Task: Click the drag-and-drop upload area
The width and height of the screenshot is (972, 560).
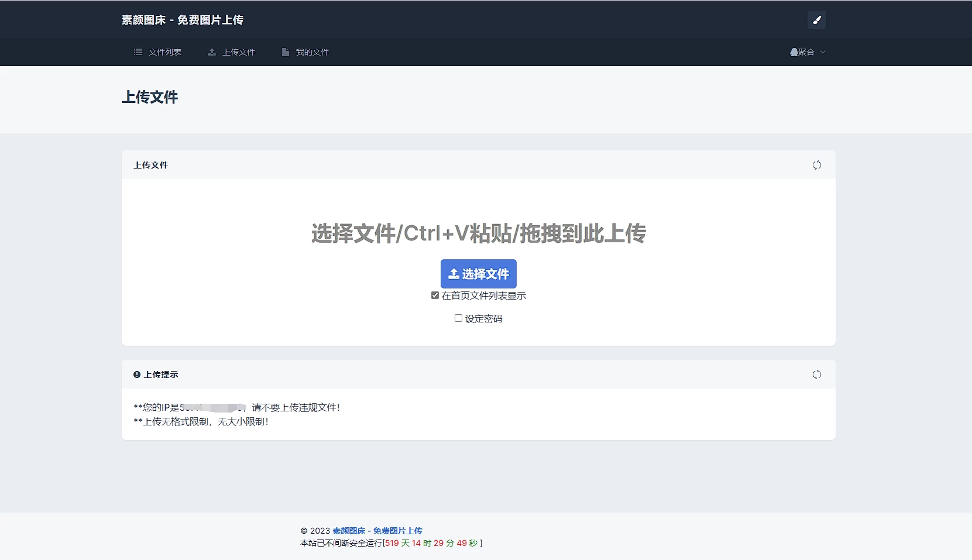Action: click(x=478, y=233)
